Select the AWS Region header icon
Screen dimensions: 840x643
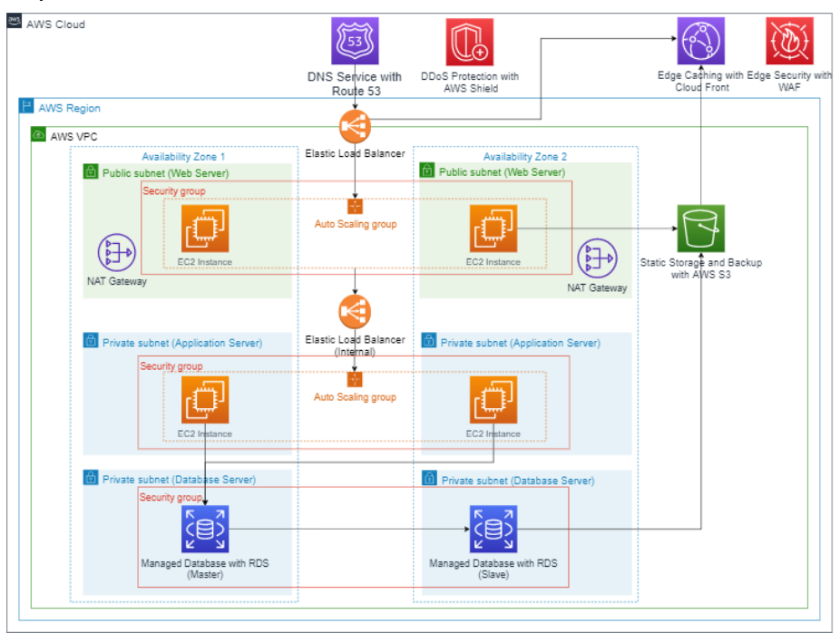(25, 107)
